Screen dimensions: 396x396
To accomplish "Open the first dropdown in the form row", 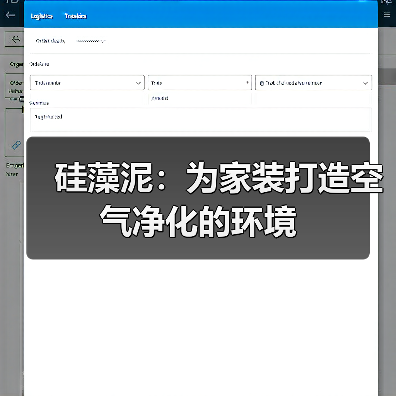I will [87, 83].
